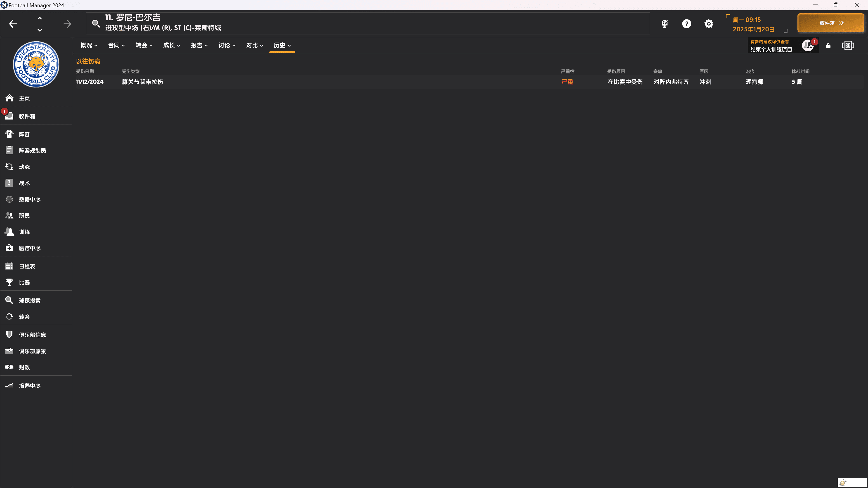Open 医疗中心 medical centre icon

point(9,248)
